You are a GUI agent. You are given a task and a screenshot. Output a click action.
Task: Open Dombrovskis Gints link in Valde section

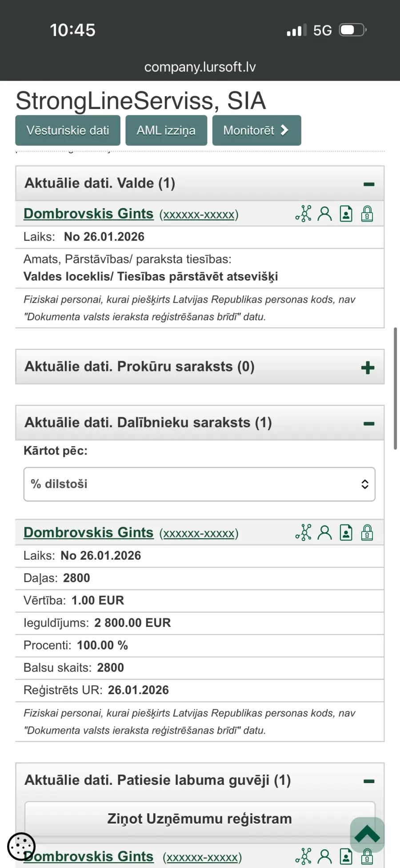pyautogui.click(x=88, y=214)
